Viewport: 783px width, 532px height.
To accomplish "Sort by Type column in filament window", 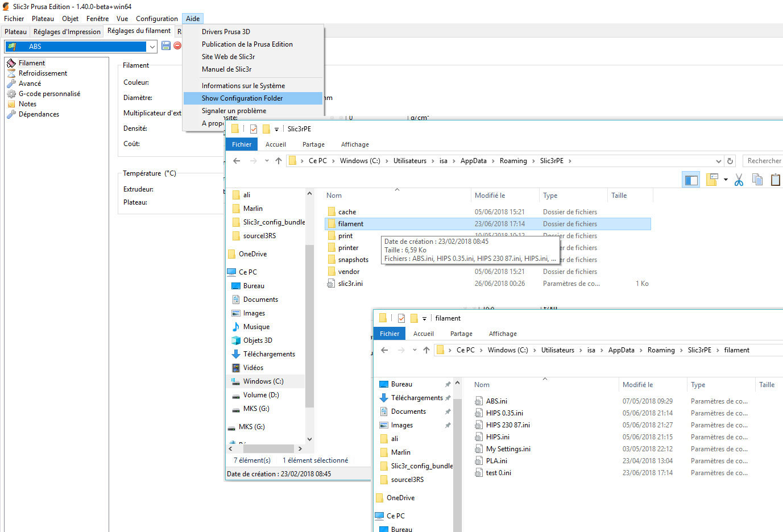I will (x=720, y=385).
